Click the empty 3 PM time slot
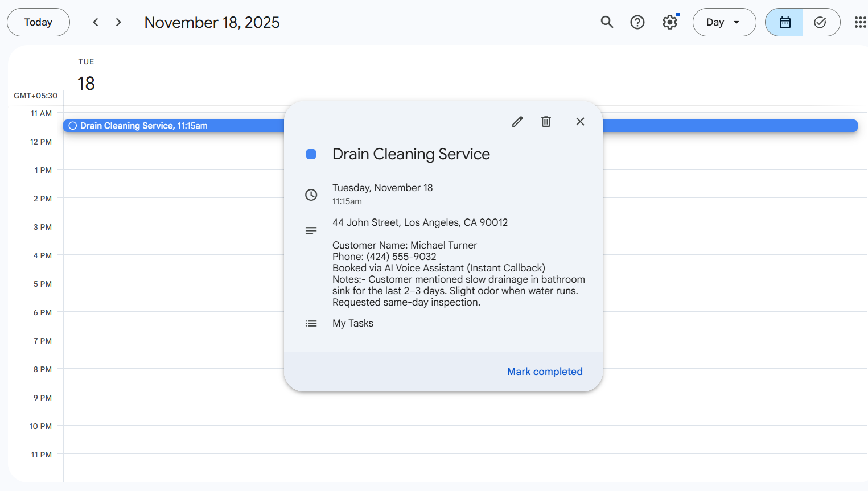This screenshot has height=491, width=868. [171, 240]
